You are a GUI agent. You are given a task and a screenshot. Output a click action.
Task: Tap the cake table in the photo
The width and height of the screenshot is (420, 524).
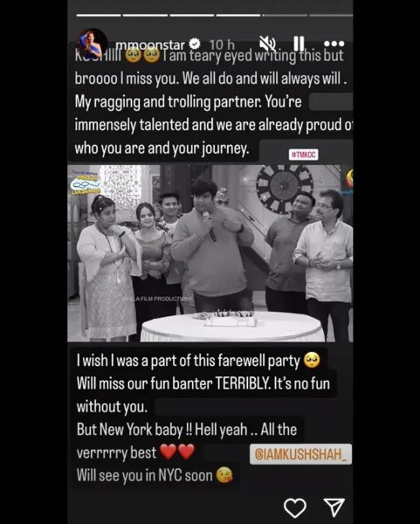pyautogui.click(x=232, y=327)
